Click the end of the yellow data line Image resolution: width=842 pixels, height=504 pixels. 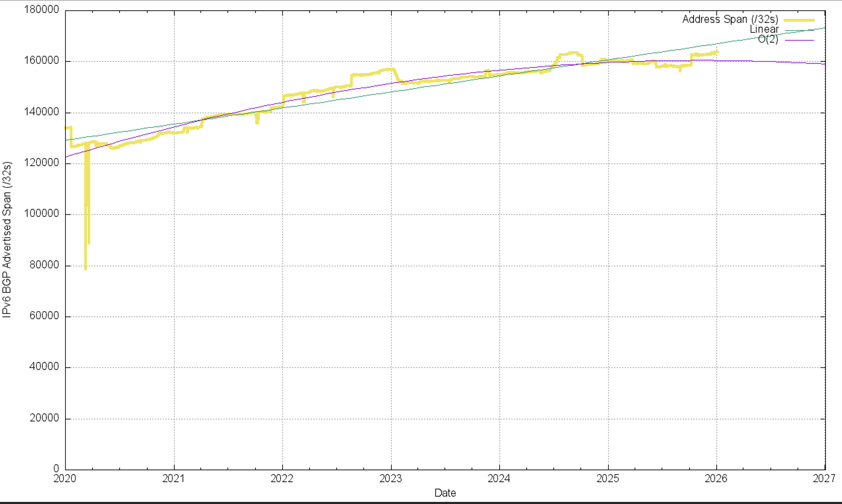717,52
